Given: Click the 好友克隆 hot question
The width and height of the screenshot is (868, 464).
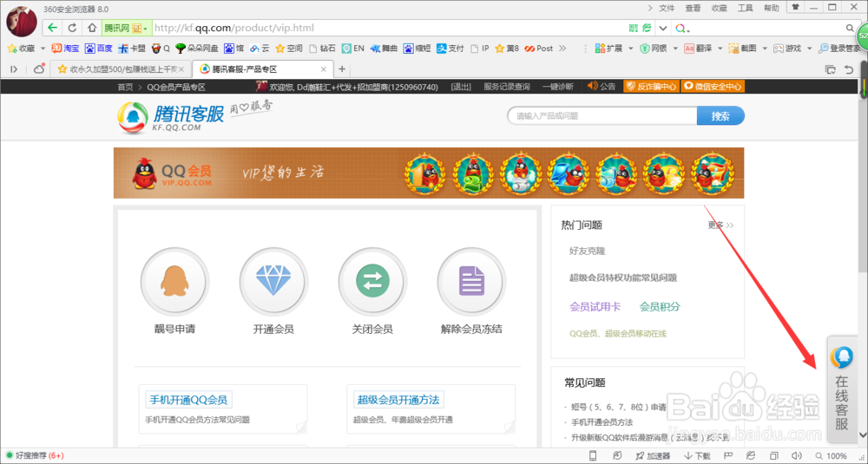Looking at the screenshot, I should click(x=588, y=251).
